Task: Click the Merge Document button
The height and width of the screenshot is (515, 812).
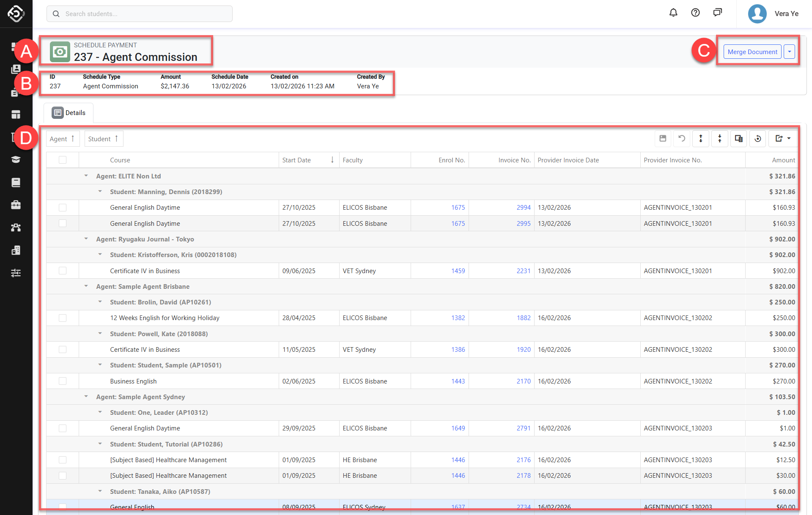Action: pyautogui.click(x=752, y=52)
